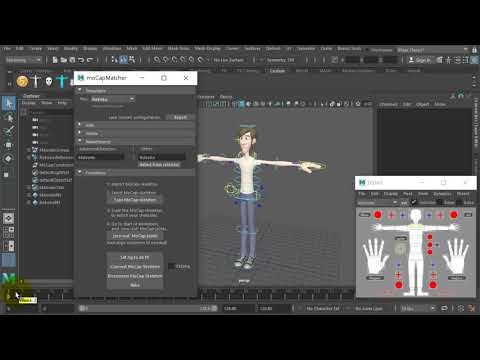Open the File menu in Maya menu bar
Image resolution: width=480 pixels, height=360 pixels.
[7, 49]
